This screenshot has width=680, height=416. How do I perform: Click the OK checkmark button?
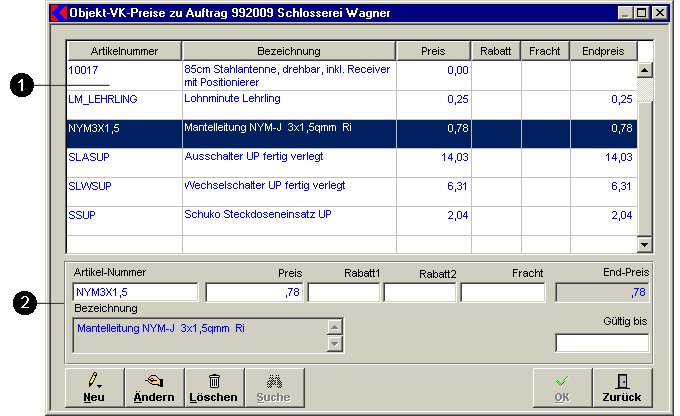(560, 387)
